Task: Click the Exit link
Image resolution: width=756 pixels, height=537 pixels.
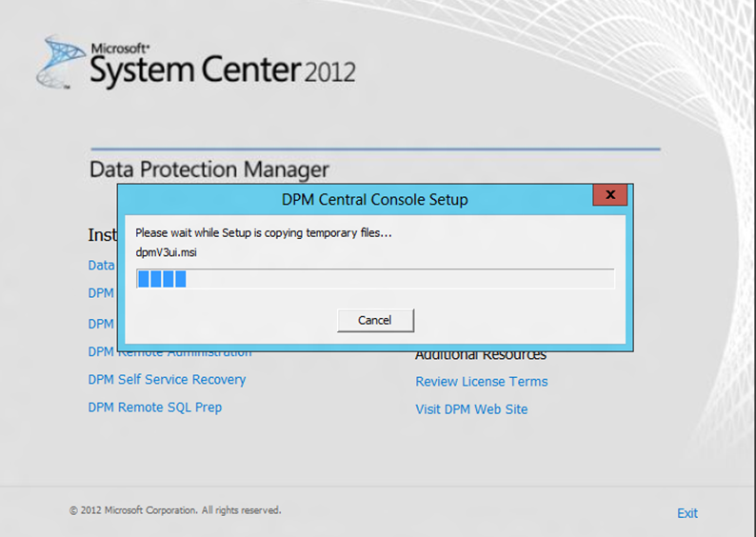Action: 687,513
